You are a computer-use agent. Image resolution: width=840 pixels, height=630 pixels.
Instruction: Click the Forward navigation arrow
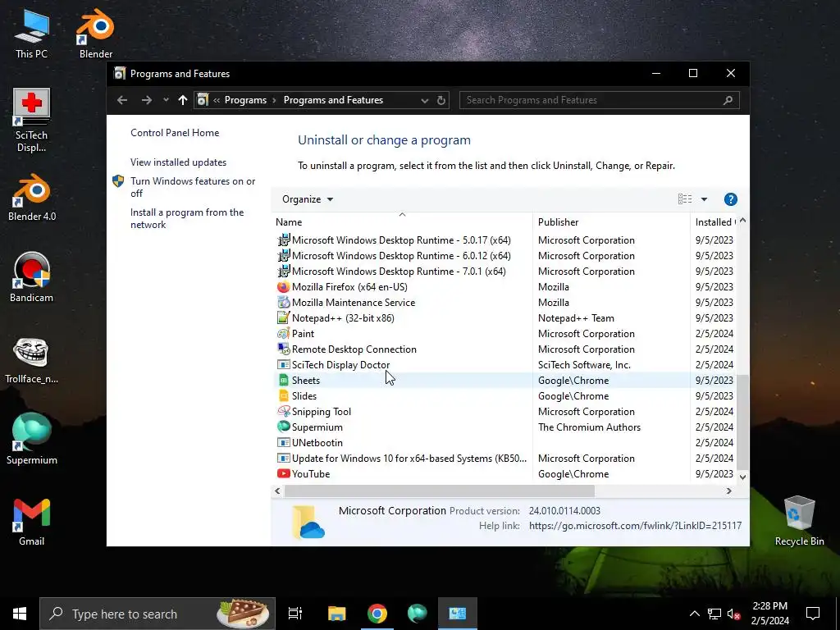tap(146, 100)
